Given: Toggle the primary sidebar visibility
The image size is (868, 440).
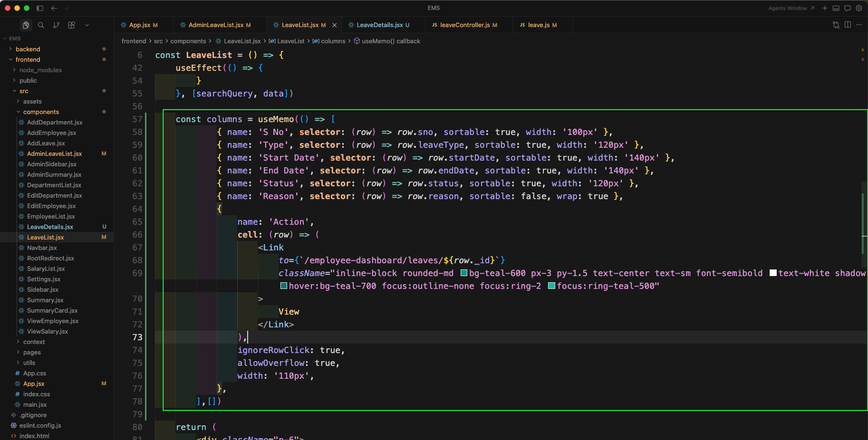Looking at the screenshot, I should pos(40,8).
